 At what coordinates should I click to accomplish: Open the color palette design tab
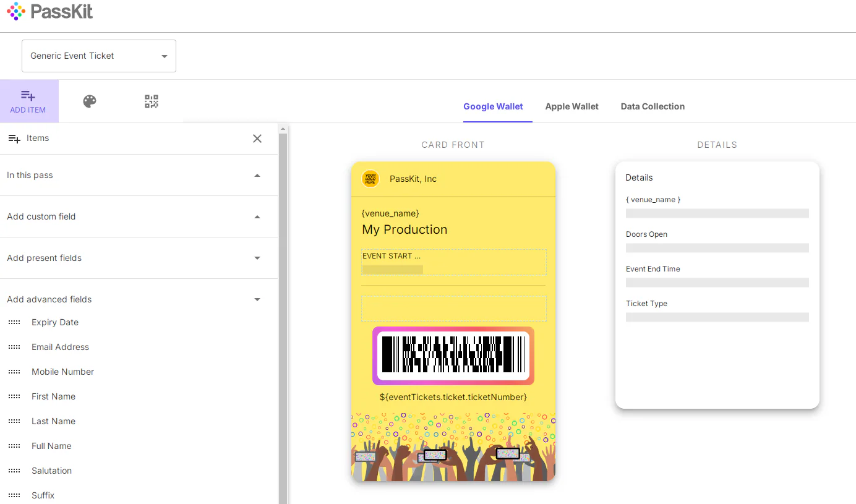click(90, 101)
